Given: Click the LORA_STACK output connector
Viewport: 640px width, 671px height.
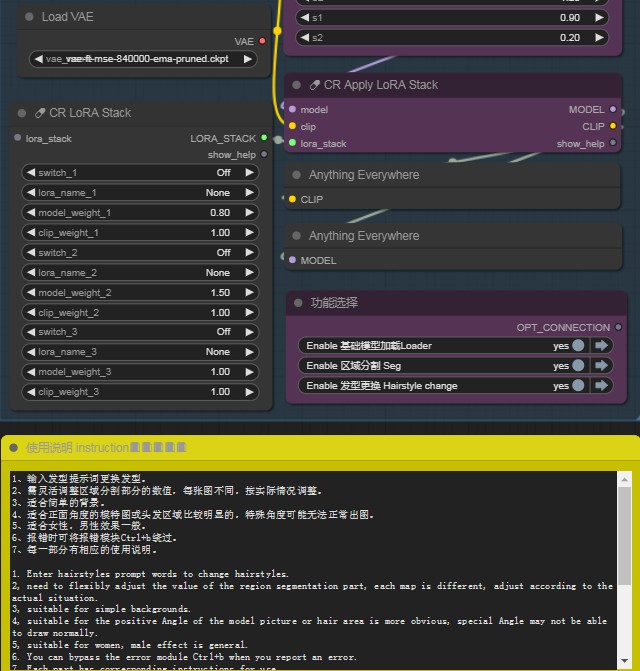Looking at the screenshot, I should 264,138.
